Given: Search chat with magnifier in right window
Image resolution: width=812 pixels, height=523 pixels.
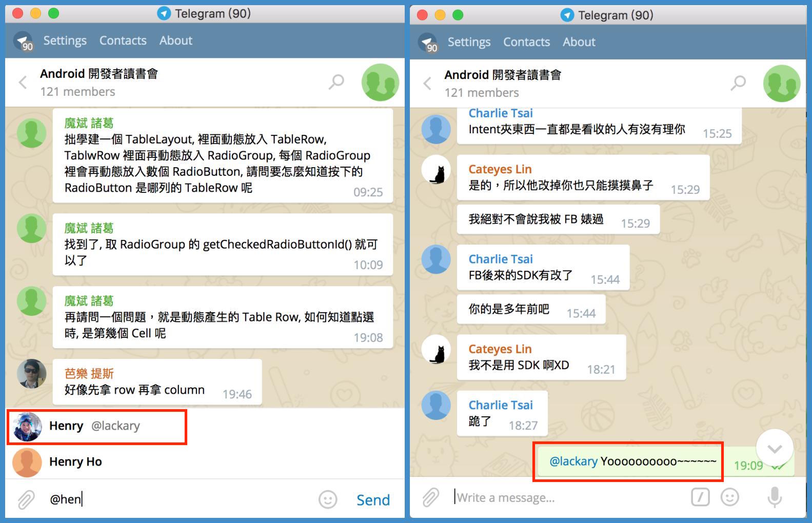Looking at the screenshot, I should 738,83.
